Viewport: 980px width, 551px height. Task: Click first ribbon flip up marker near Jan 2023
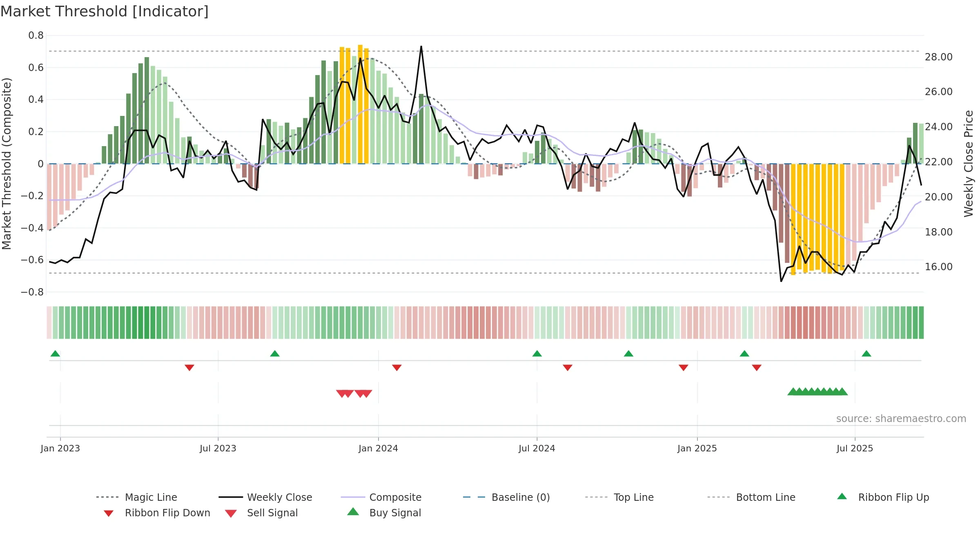[55, 353]
